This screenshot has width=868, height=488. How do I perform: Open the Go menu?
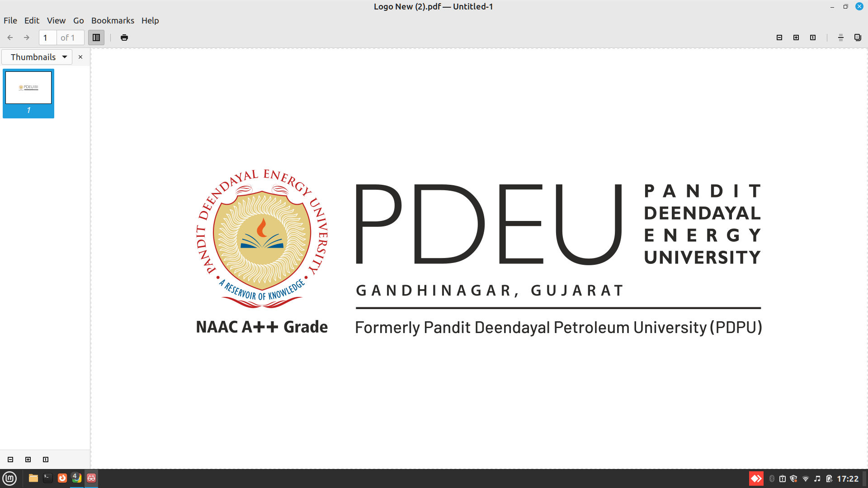click(x=79, y=20)
